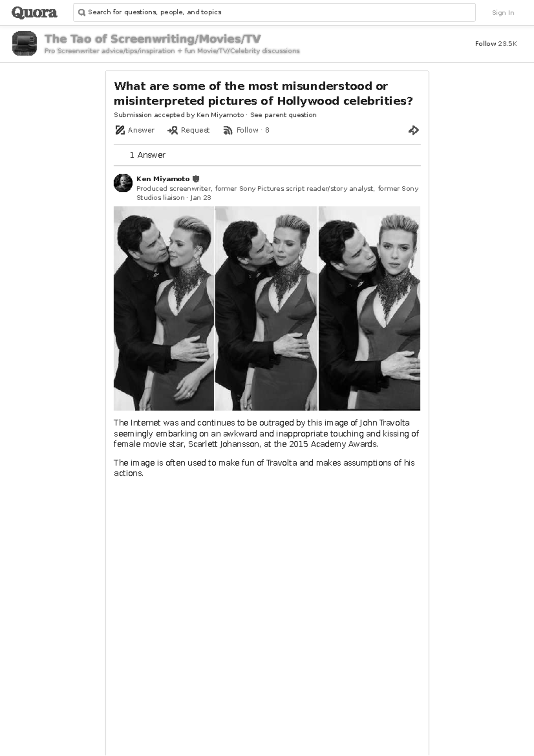Image resolution: width=534 pixels, height=756 pixels.
Task: Click the Ken Miyamoto submission link
Action: click(220, 115)
